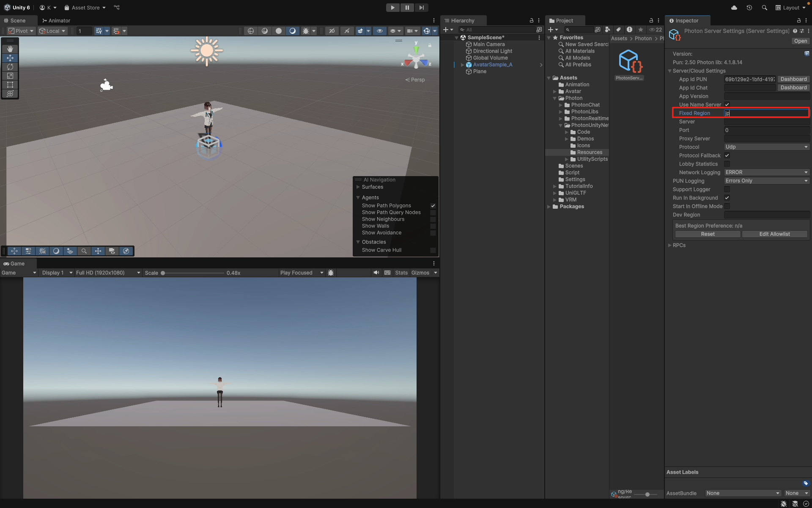The width and height of the screenshot is (812, 508).
Task: Toggle Use Name Server checkbox
Action: 727,105
